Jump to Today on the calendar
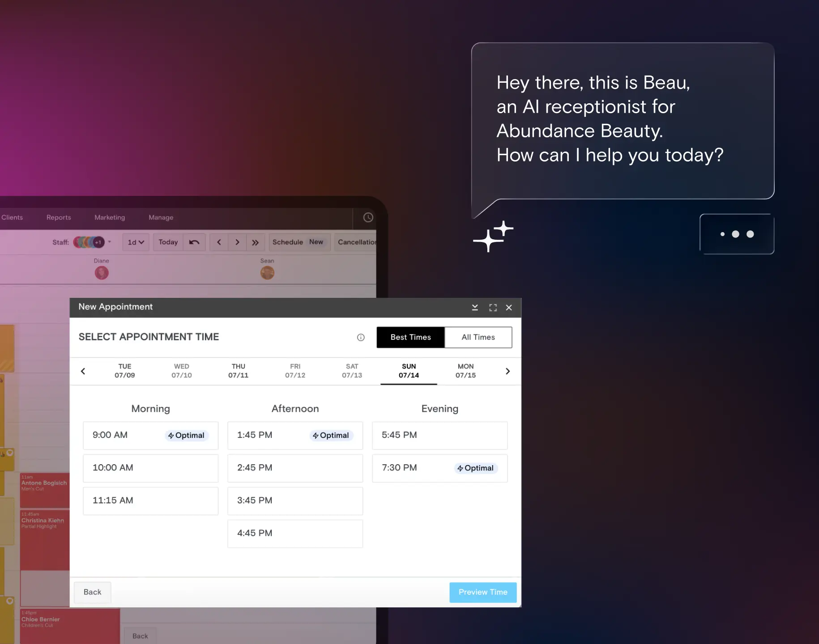Screen dimensions: 819x644 (168, 242)
